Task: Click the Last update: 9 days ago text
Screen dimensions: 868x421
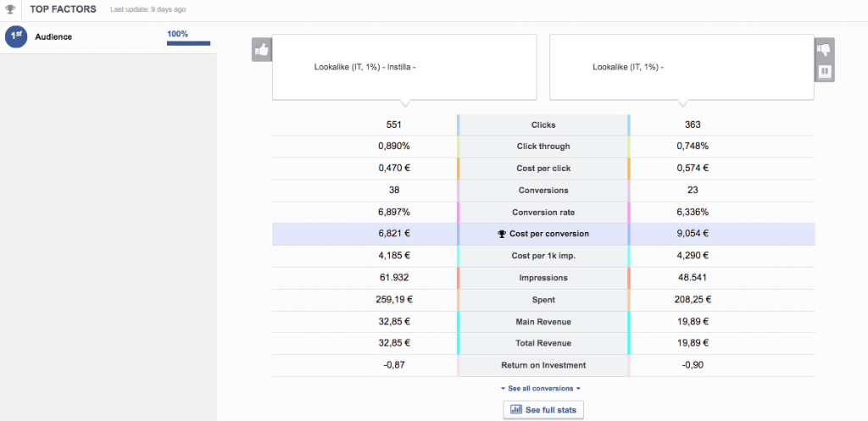Action: 147,10
